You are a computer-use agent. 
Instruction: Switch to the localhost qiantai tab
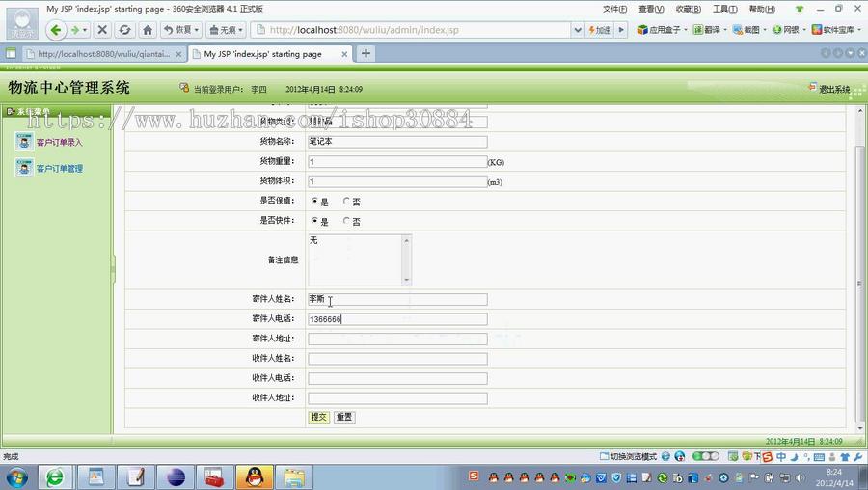[x=103, y=54]
